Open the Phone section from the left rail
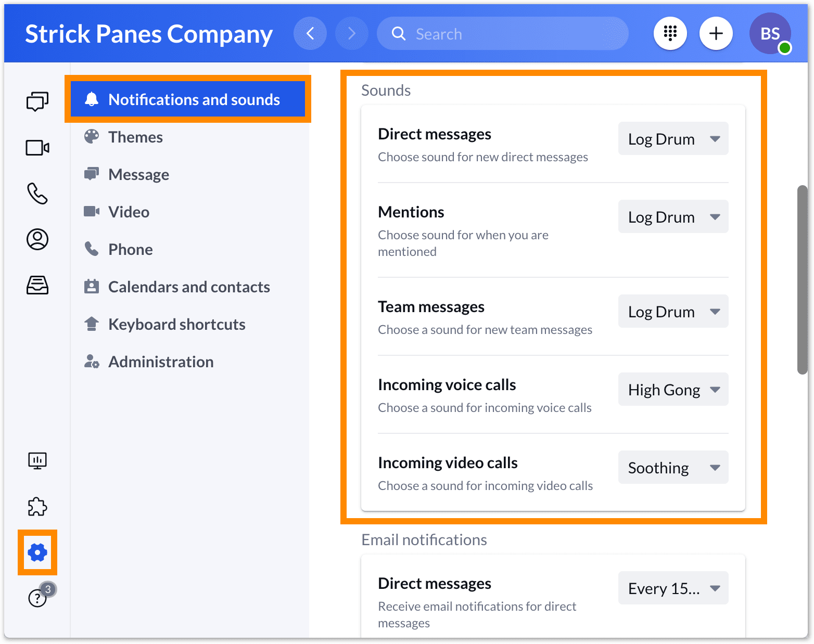814x644 pixels. coord(37,194)
